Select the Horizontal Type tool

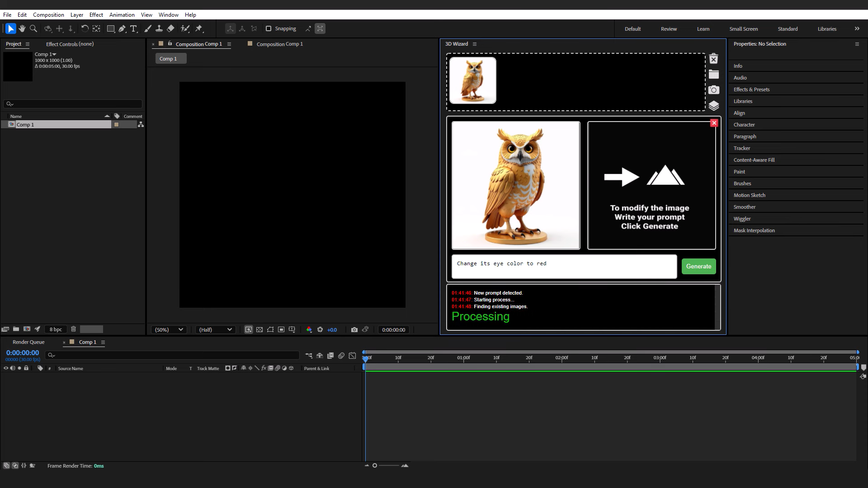point(133,28)
